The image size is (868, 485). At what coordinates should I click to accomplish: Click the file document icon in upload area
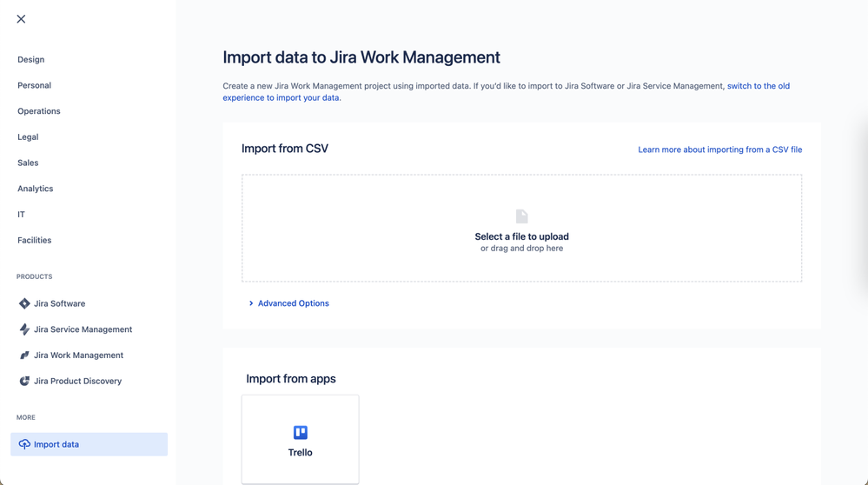point(521,216)
